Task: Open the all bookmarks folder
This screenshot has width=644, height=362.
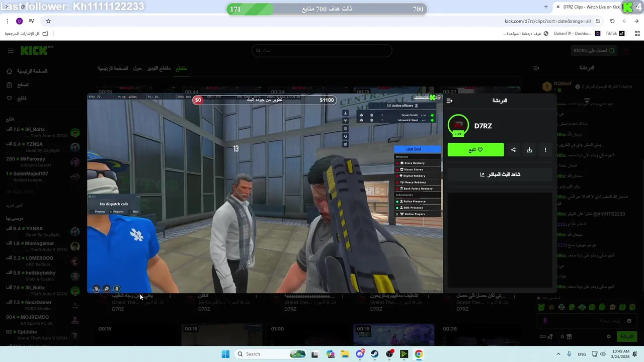Action: coord(26,34)
